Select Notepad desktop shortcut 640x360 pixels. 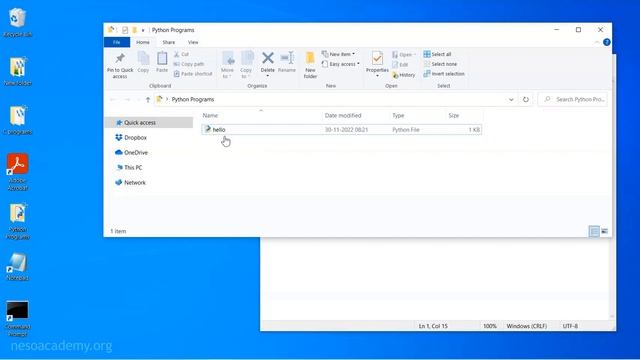[x=18, y=267]
